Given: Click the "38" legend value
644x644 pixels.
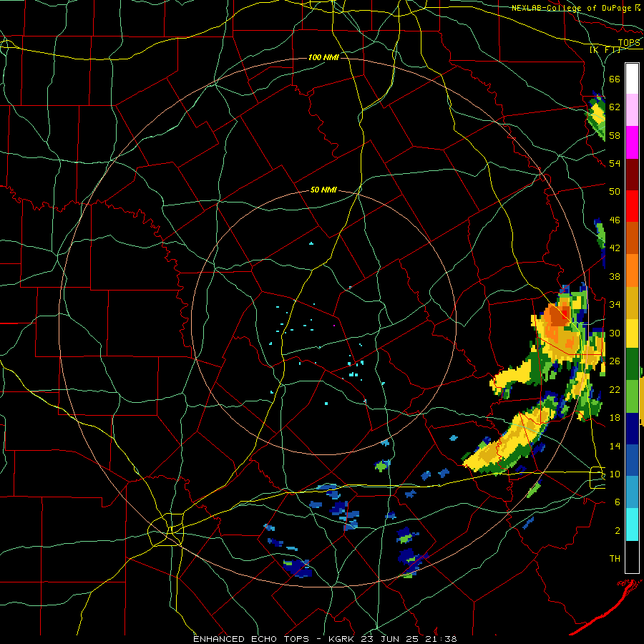Looking at the screenshot, I should (615, 276).
